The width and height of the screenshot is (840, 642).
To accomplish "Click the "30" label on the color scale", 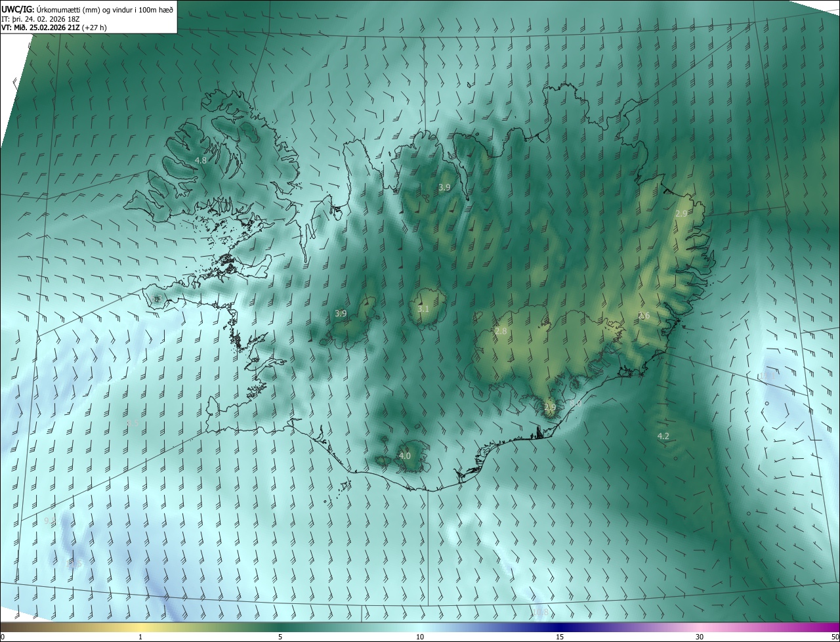I will point(700,637).
